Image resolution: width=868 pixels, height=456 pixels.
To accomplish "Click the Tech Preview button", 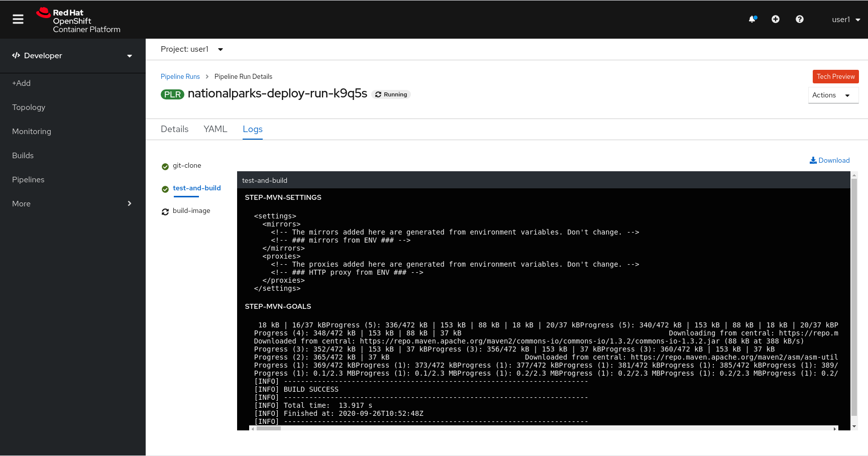I will click(835, 76).
